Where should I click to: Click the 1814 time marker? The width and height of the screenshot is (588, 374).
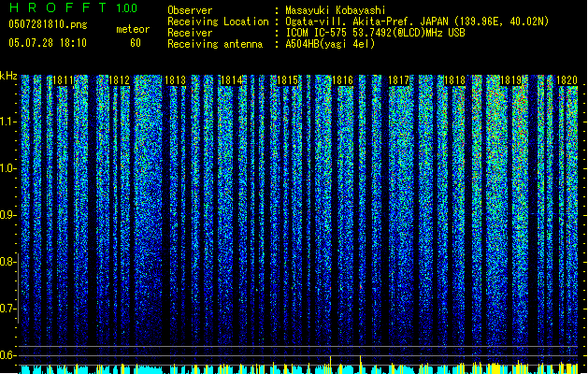coord(231,80)
